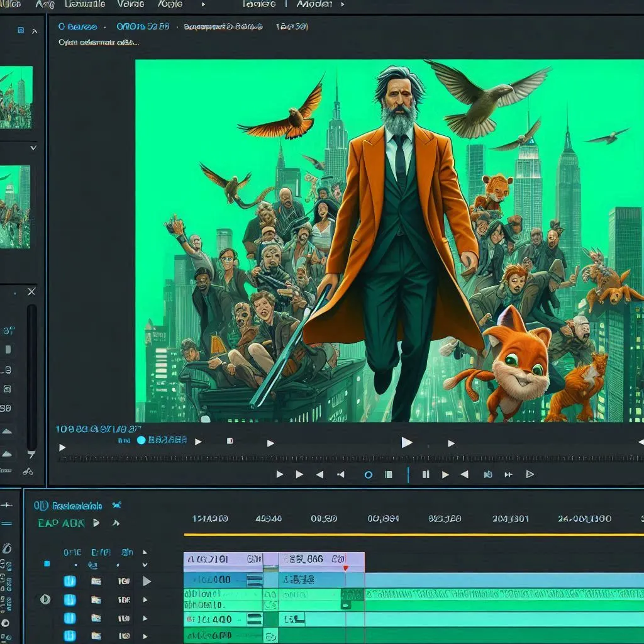This screenshot has height=644, width=644.
Task: Click the play triangle far left below the preview timecode
Action: (62, 447)
